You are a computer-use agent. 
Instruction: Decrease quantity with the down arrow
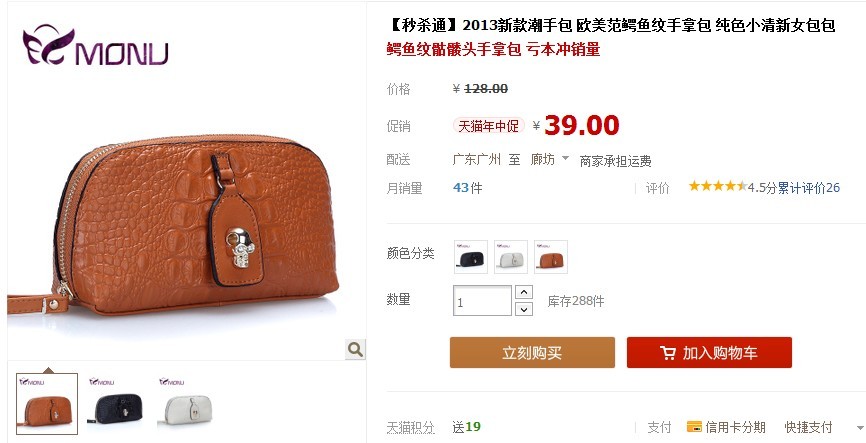click(x=524, y=309)
